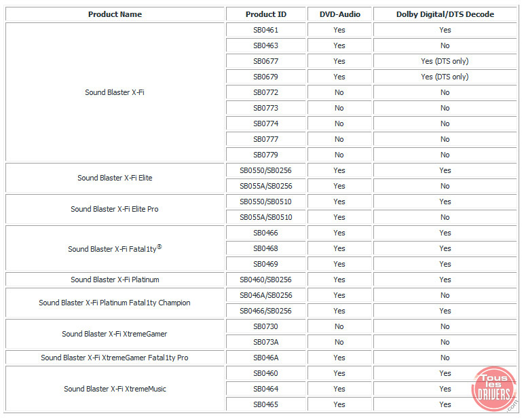Select the Sound Blaster X-Fi XtremeGamer cell
Image resolution: width=524 pixels, height=420 pixels.
click(115, 334)
